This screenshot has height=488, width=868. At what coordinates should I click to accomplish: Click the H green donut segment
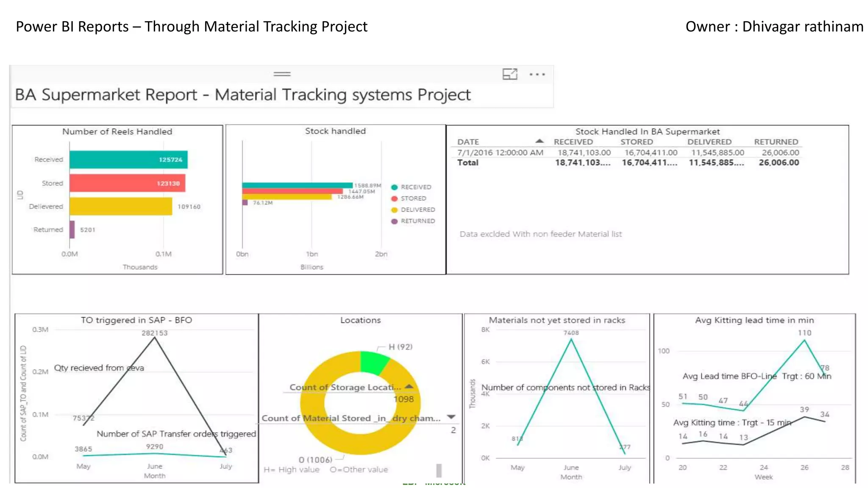(x=373, y=362)
